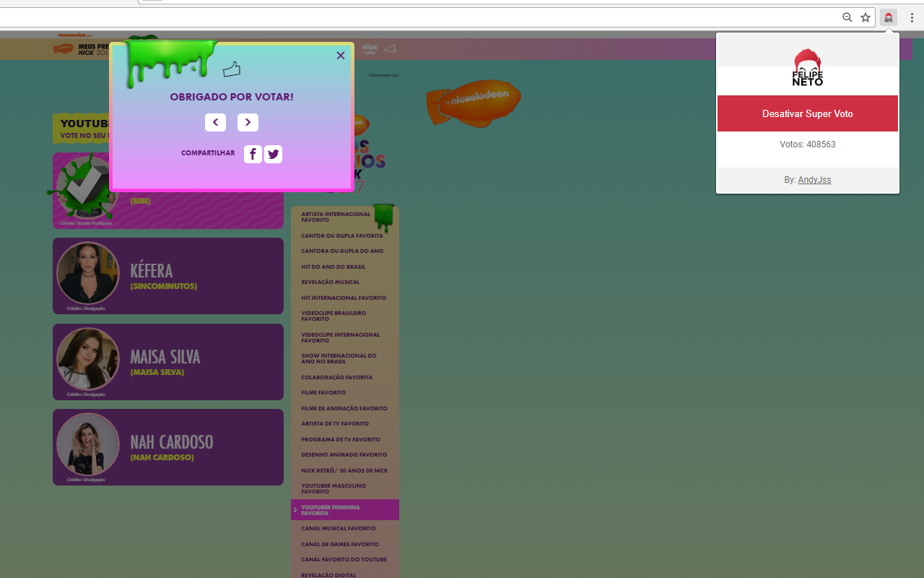
Task: Click the megaphone icon in the header
Action: [x=391, y=49]
